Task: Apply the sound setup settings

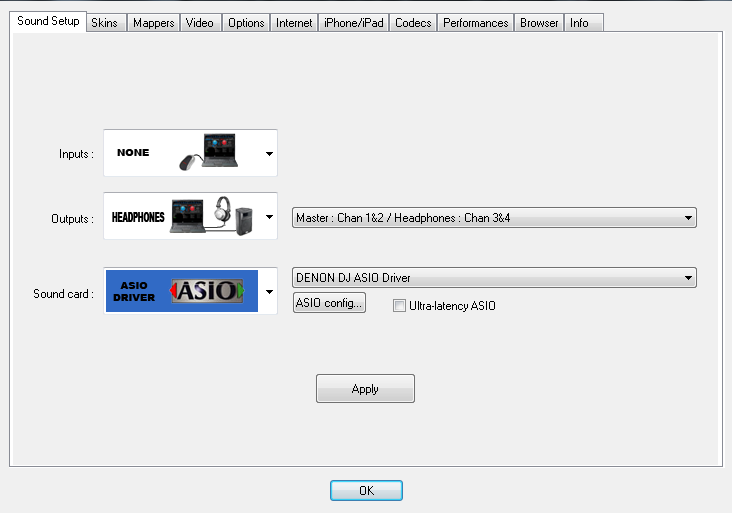Action: click(x=365, y=388)
